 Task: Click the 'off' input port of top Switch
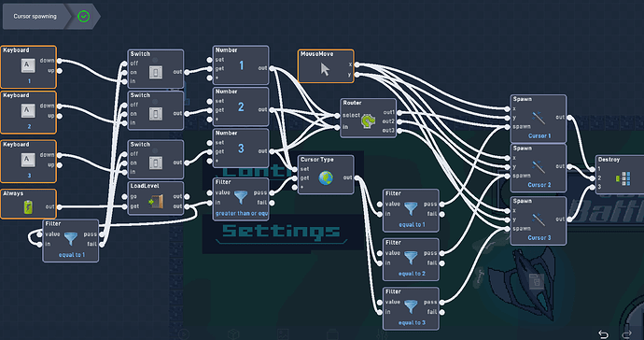[125, 64]
